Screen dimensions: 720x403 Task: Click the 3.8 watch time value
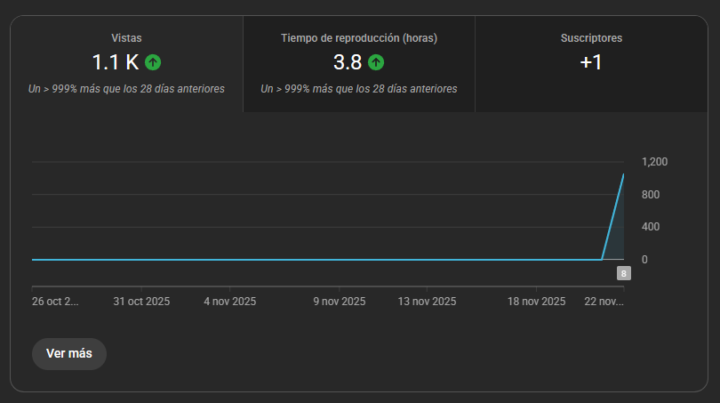pos(348,62)
